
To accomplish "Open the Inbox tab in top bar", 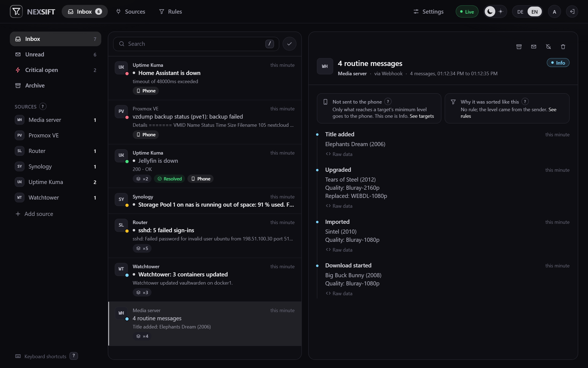I will 85,11.
